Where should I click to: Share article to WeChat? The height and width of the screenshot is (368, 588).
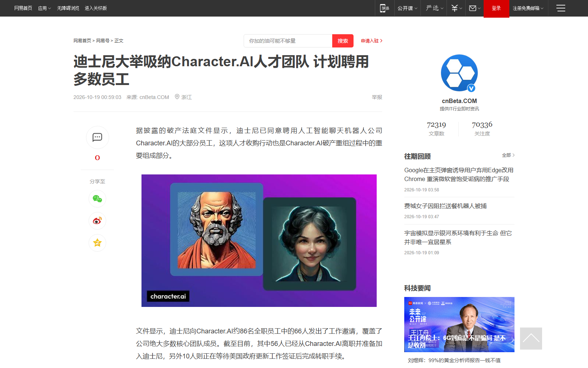pyautogui.click(x=97, y=199)
